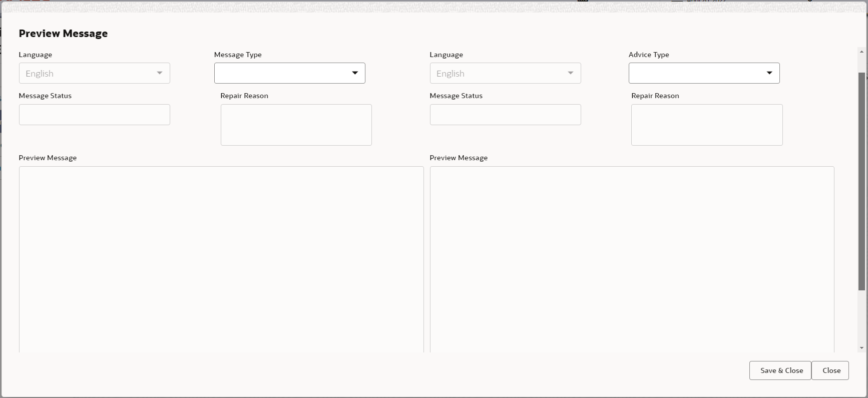The height and width of the screenshot is (398, 868).
Task: Click the vertical scrollbar thumb
Action: click(x=861, y=181)
